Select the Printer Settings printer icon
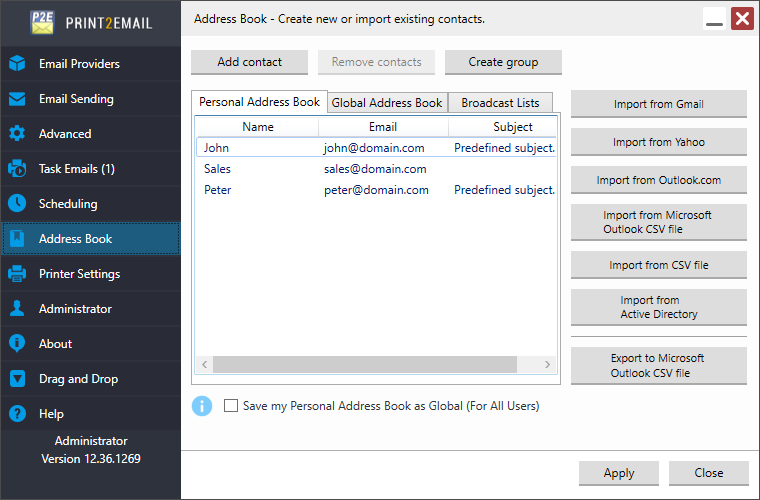This screenshot has width=760, height=500. [x=17, y=274]
